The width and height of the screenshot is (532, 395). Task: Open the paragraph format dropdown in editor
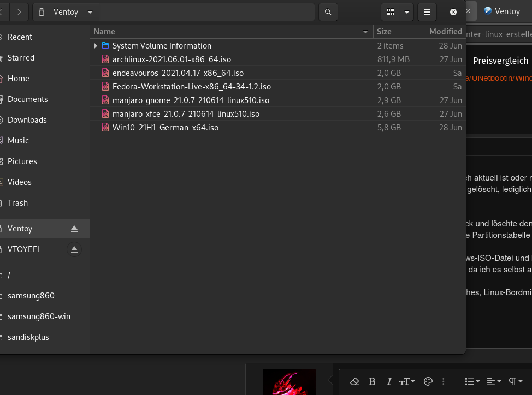click(516, 382)
